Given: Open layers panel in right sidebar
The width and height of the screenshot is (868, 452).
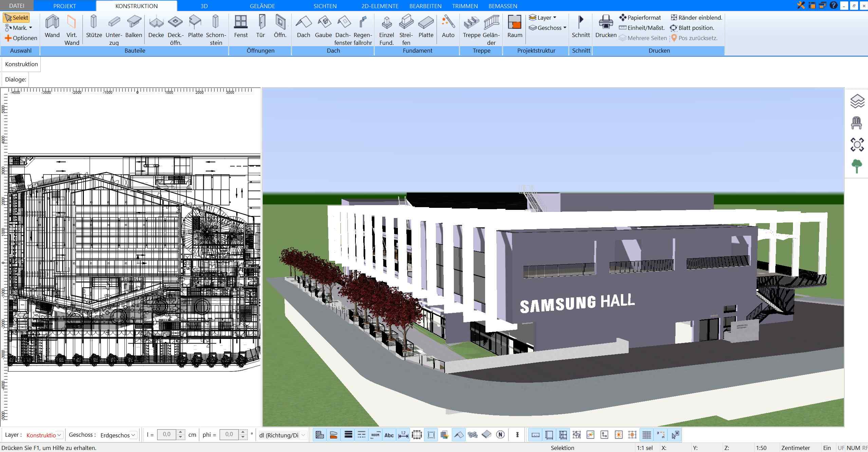Looking at the screenshot, I should (857, 102).
